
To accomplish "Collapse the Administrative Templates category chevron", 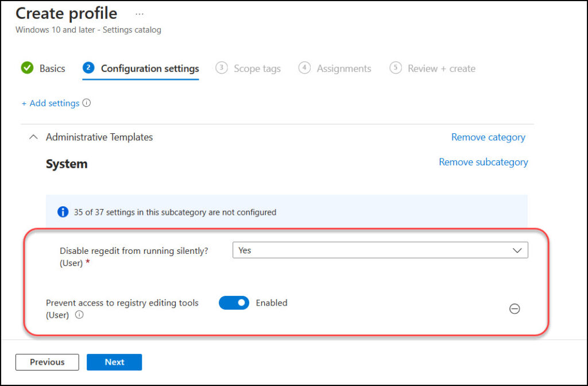I will click(33, 137).
